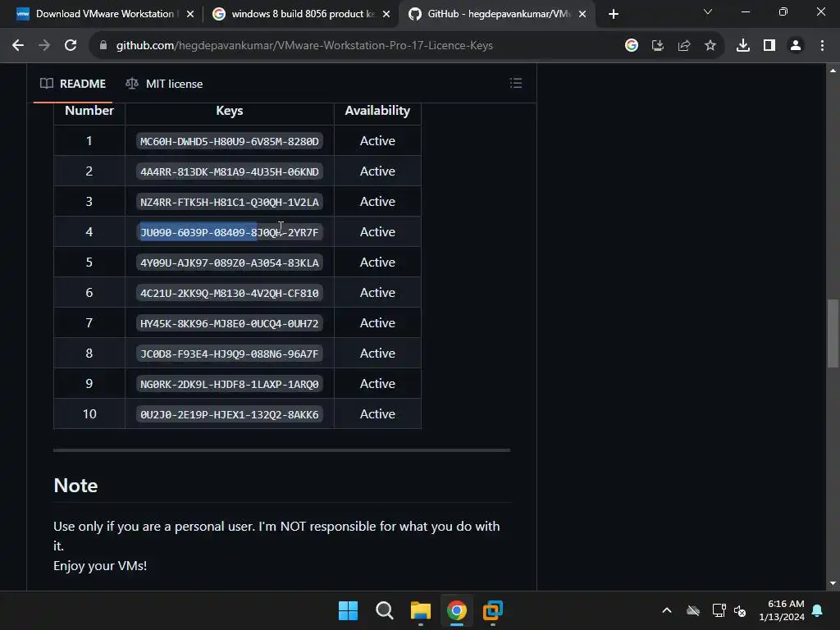Click the address bar URL

coord(304,46)
